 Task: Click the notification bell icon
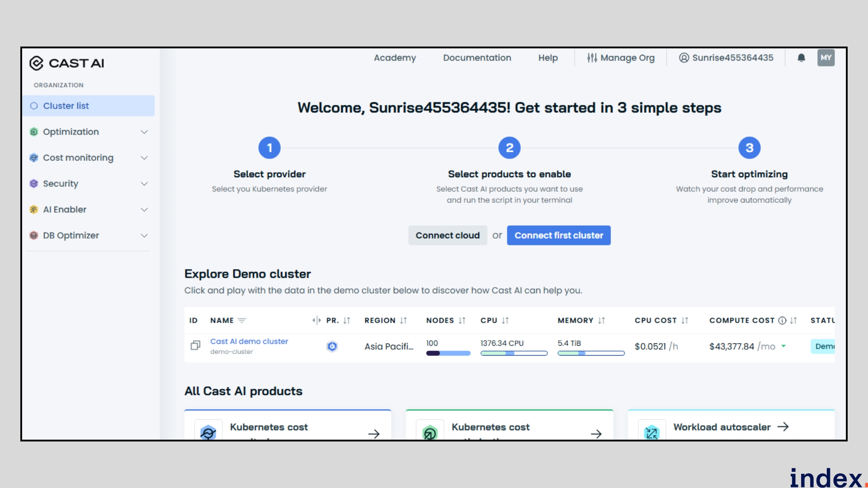(x=801, y=58)
